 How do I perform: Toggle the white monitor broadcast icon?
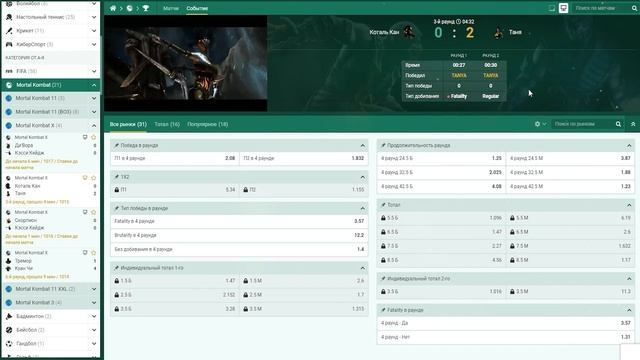(x=563, y=8)
